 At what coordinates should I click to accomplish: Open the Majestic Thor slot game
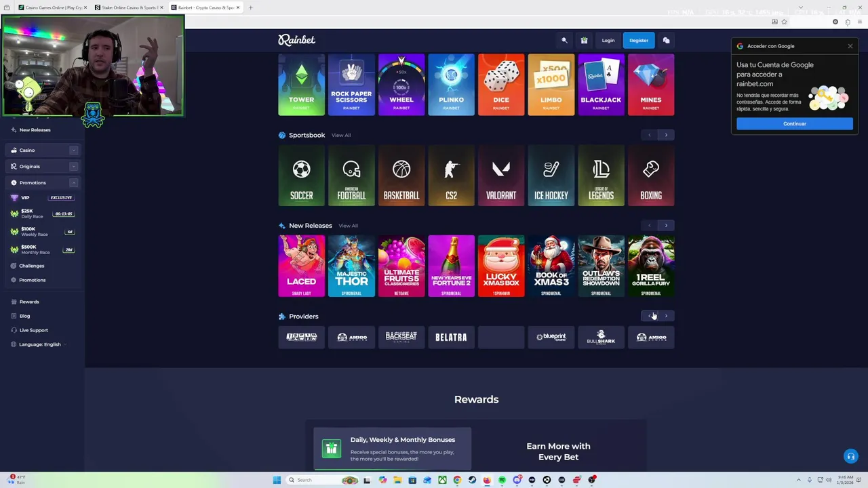[351, 266]
